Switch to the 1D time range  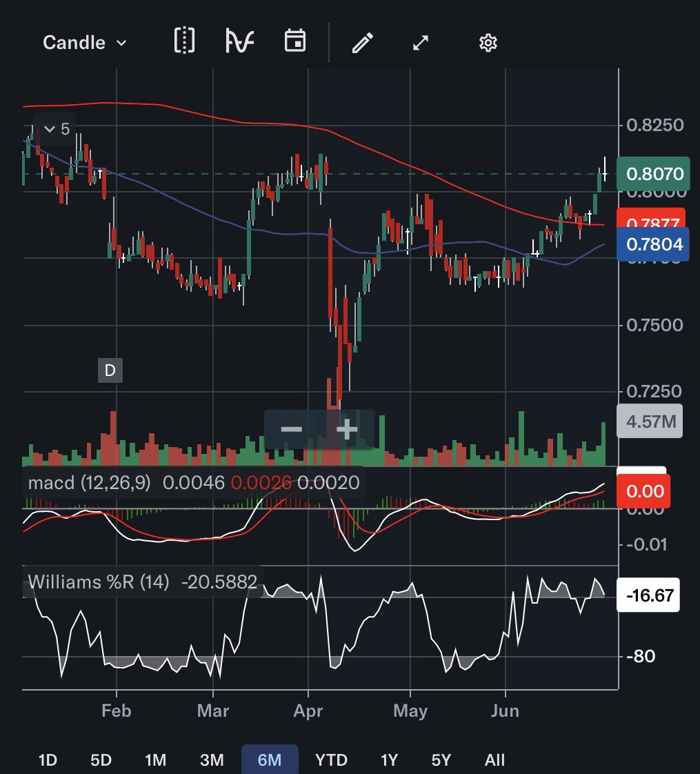click(48, 760)
